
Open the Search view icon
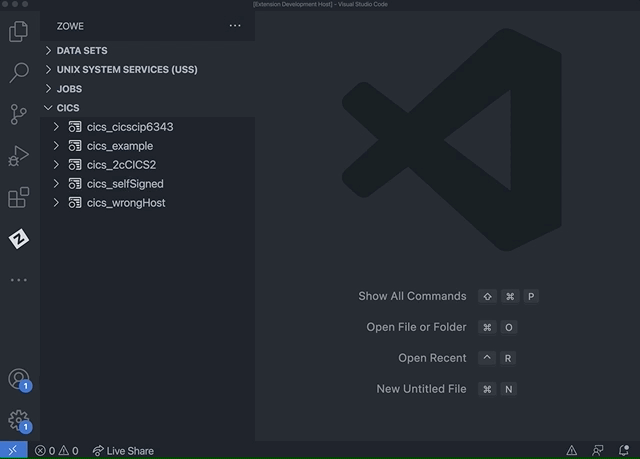pos(18,73)
